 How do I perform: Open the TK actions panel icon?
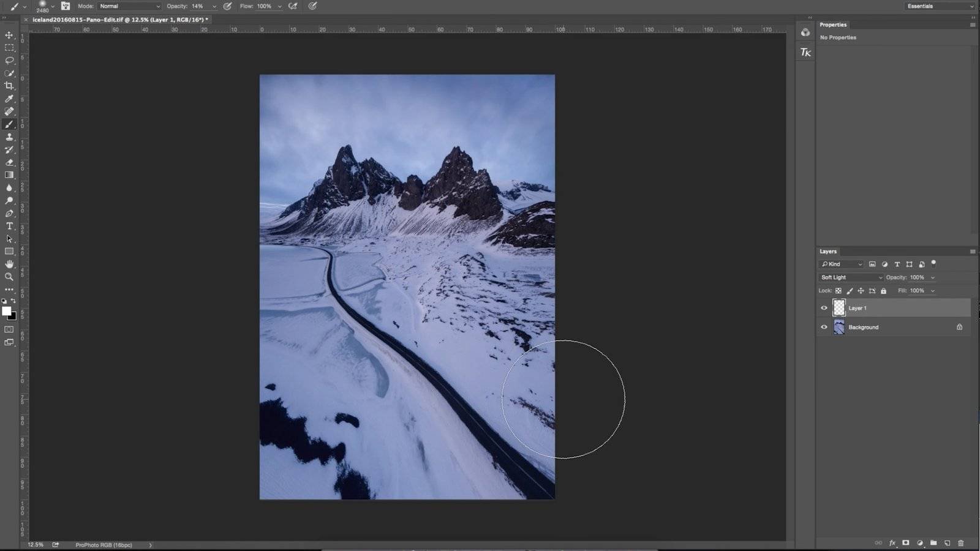(805, 53)
